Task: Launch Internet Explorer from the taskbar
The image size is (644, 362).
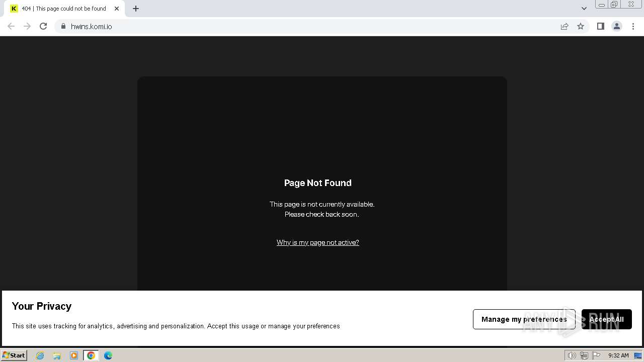Action: [40, 355]
